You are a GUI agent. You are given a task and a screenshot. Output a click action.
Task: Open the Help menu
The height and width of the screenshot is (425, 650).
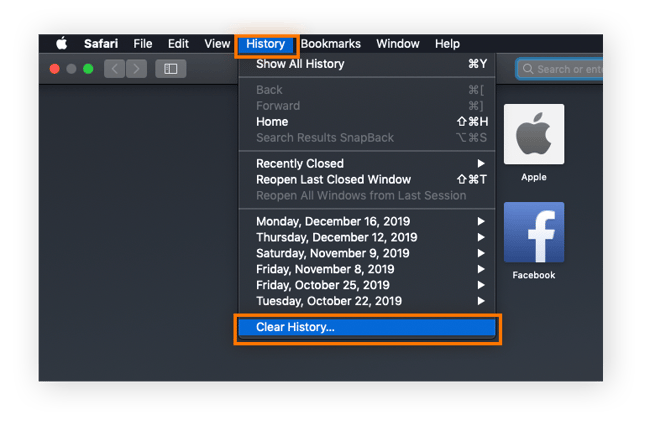point(447,44)
